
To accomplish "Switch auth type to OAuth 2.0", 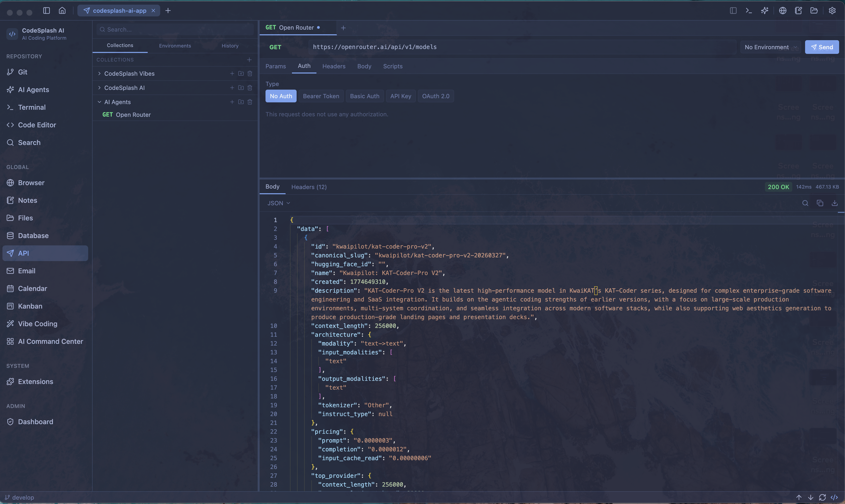I will tap(436, 96).
